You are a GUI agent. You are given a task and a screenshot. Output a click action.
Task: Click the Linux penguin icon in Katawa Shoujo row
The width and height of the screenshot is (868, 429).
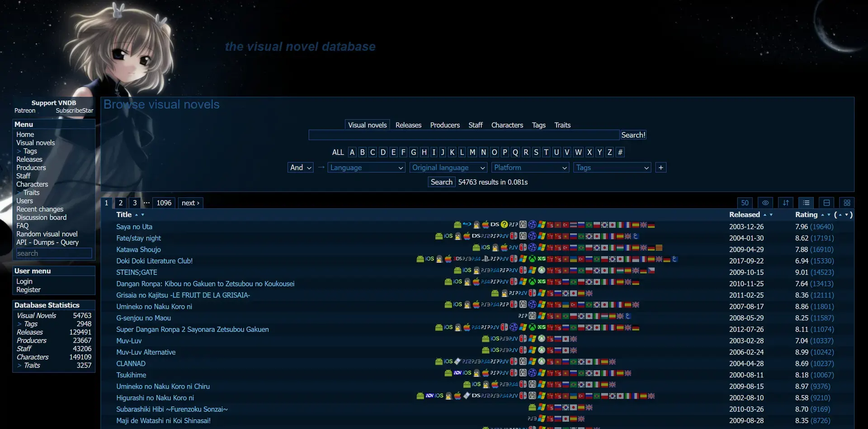click(x=495, y=247)
